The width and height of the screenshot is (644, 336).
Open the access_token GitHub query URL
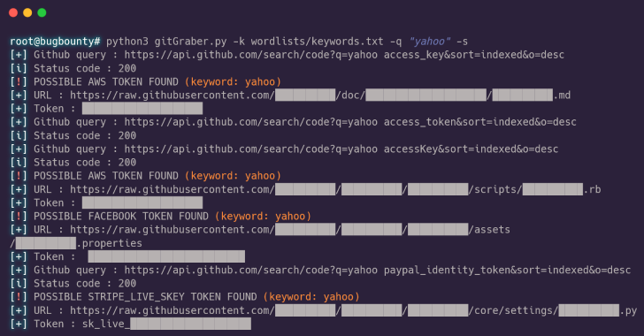point(350,122)
